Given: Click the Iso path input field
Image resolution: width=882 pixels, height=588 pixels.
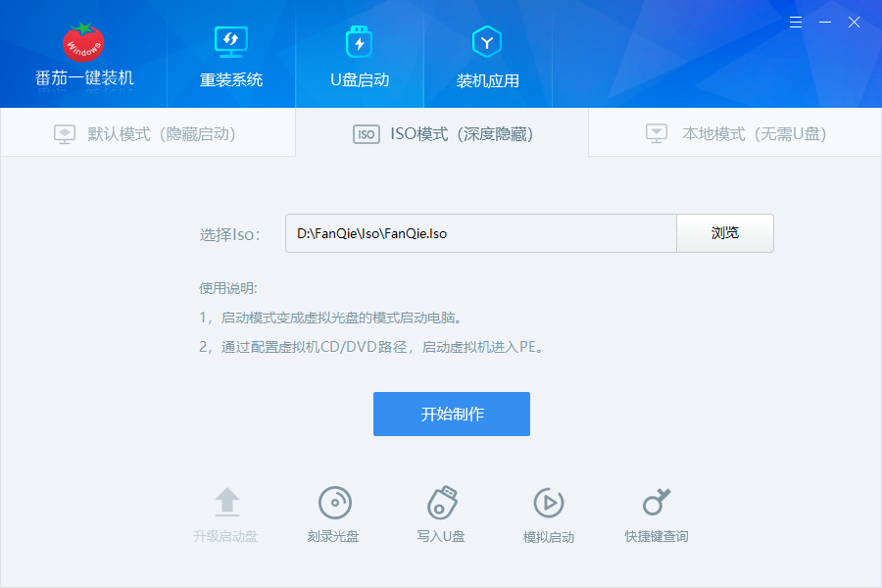Looking at the screenshot, I should (481, 233).
